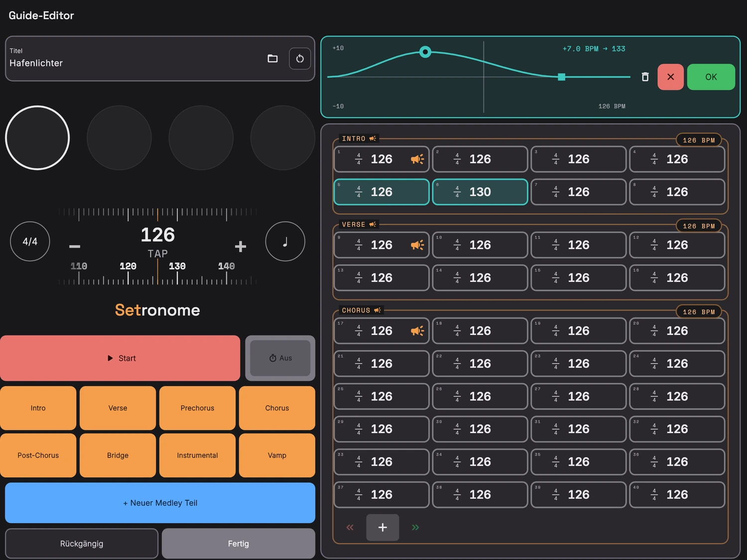This screenshot has height=560, width=747.
Task: Select the quarter note subdivision button
Action: [x=285, y=242]
